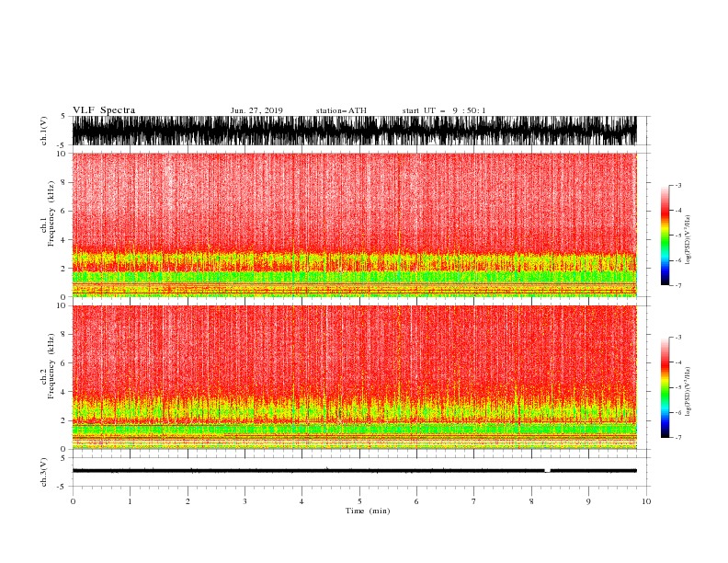This screenshot has width=728, height=563.
Task: Click time axis tick label "3"
Action: [245, 501]
